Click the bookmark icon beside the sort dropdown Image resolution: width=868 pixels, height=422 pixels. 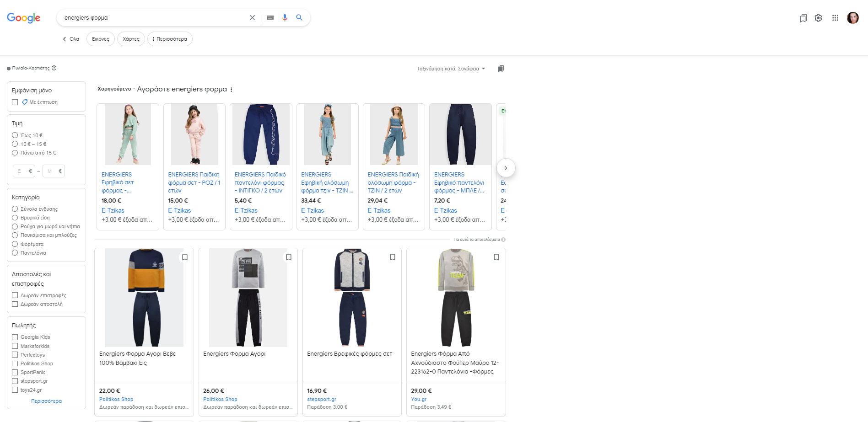501,69
